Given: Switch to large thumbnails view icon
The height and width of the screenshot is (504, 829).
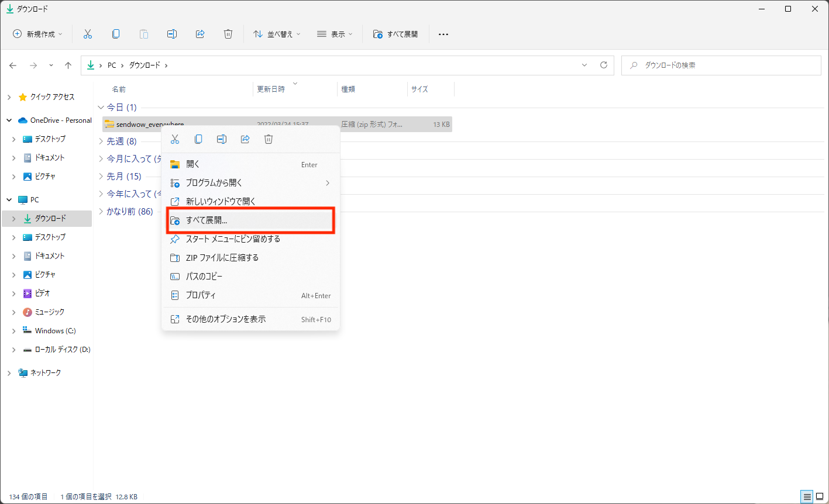Looking at the screenshot, I should 820,497.
